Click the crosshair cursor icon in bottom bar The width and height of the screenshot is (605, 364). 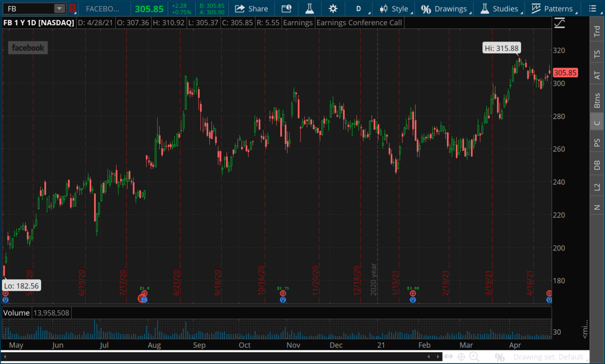point(461,357)
